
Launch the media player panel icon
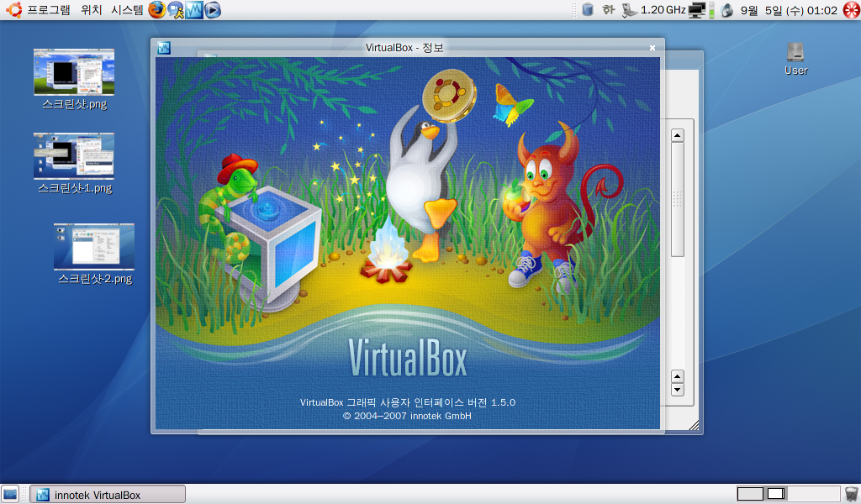coord(213,10)
